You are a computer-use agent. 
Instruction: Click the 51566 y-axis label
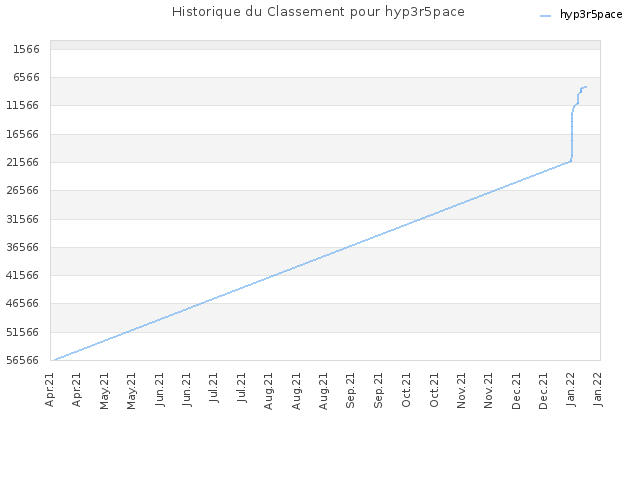tap(22, 332)
